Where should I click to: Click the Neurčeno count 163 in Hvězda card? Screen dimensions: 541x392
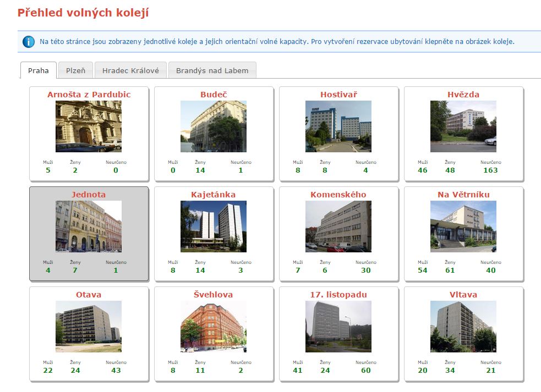[490, 170]
